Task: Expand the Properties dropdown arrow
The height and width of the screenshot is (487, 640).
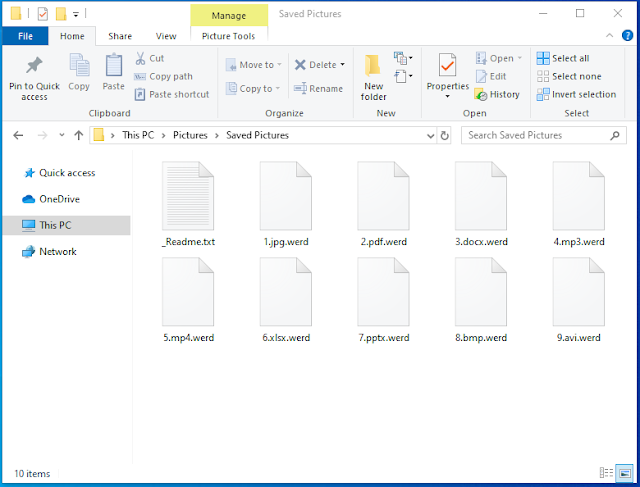Action: click(448, 96)
